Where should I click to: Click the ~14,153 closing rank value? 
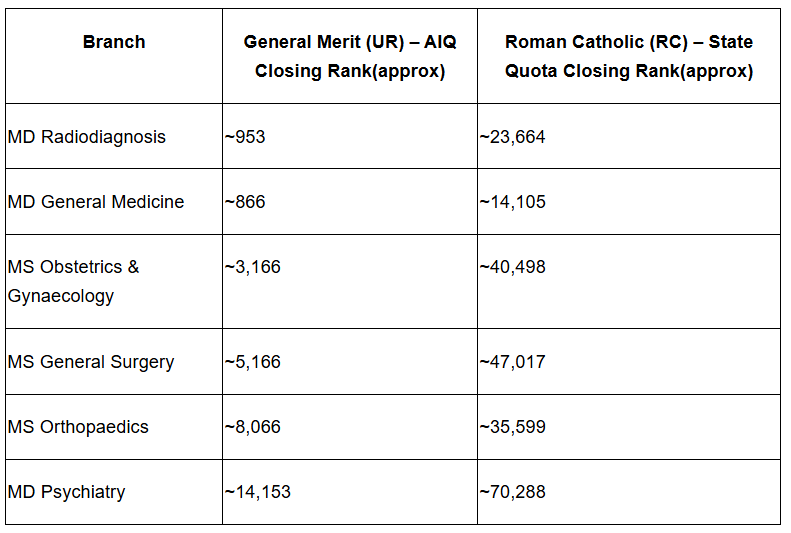258,492
